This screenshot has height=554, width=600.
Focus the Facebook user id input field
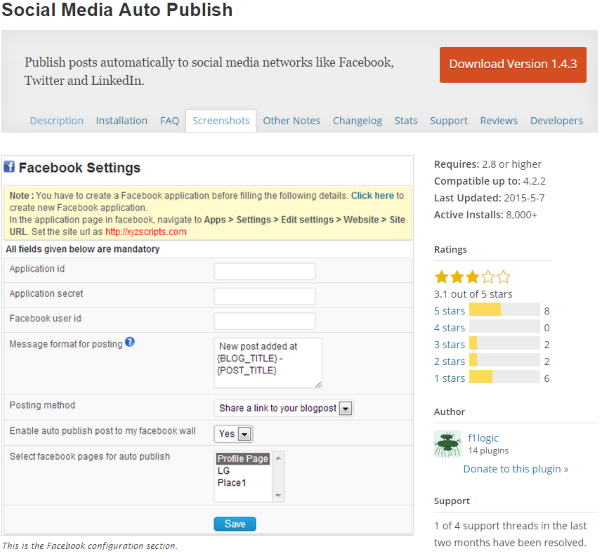click(265, 321)
